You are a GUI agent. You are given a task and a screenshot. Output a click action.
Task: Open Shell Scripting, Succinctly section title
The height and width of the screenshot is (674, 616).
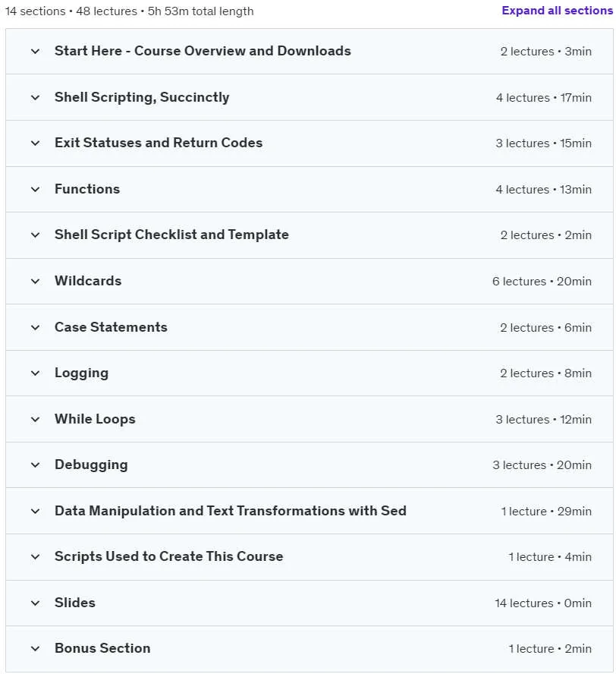(142, 97)
